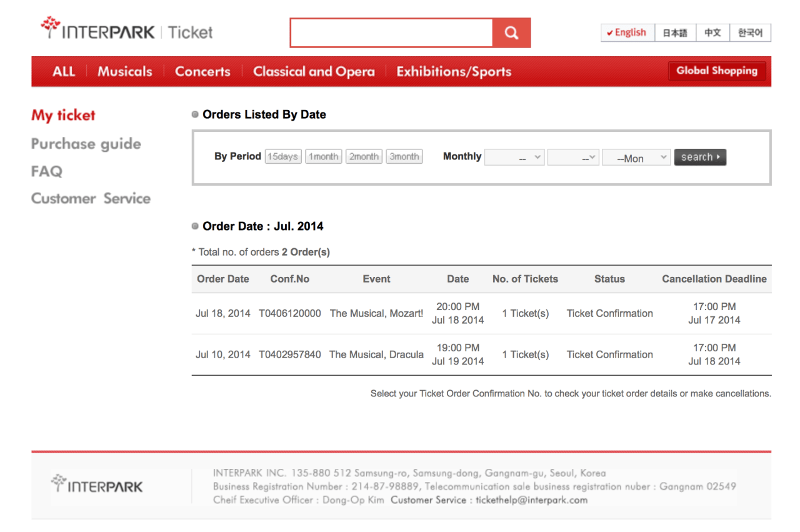Open the Classical and Opera category
The height and width of the screenshot is (532, 800).
point(314,71)
